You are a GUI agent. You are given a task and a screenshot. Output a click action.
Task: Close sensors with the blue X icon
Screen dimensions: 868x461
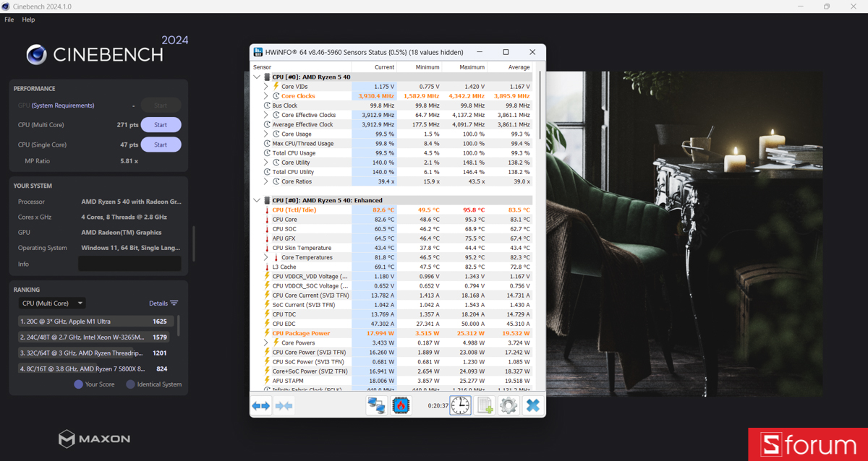coord(532,405)
